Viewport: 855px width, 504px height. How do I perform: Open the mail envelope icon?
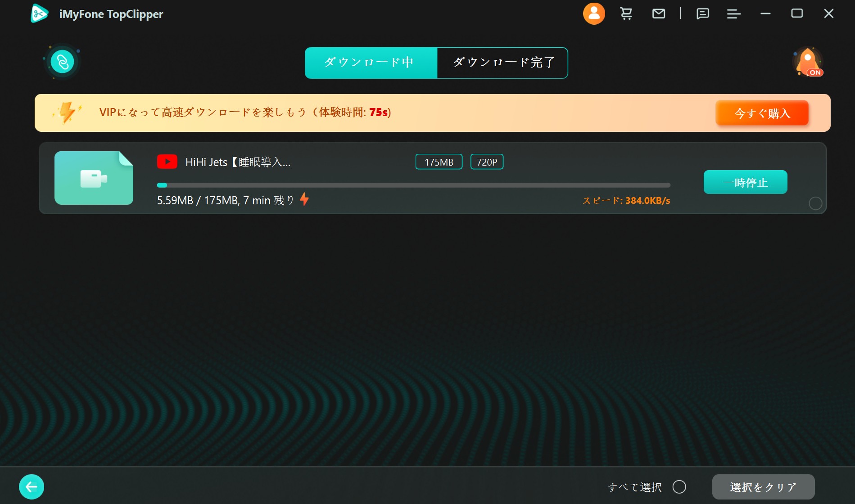[659, 14]
